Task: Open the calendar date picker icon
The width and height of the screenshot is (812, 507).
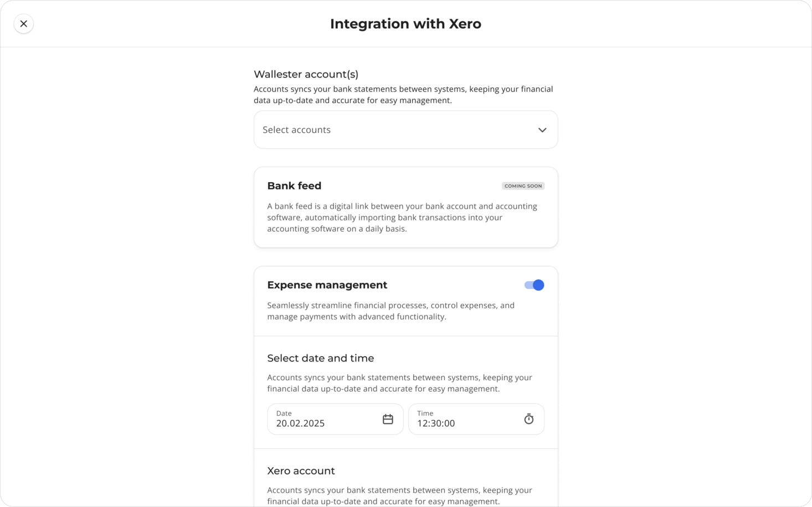Action: (x=388, y=420)
